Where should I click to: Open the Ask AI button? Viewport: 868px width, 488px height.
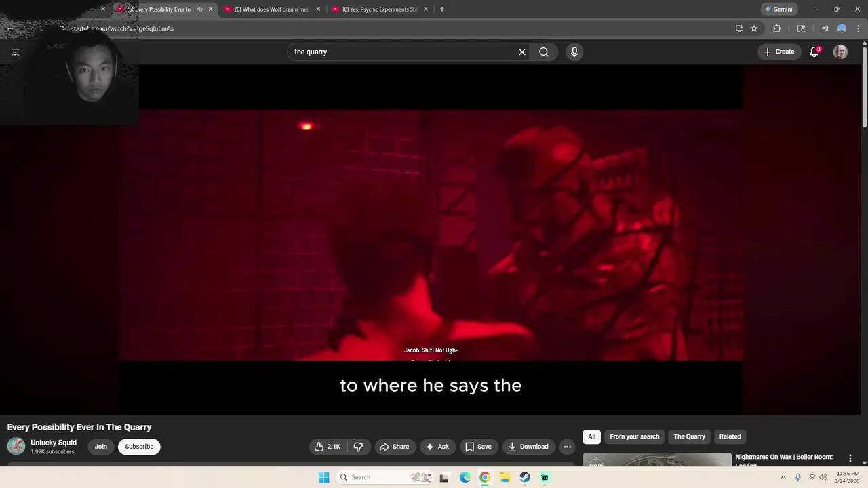point(437,447)
